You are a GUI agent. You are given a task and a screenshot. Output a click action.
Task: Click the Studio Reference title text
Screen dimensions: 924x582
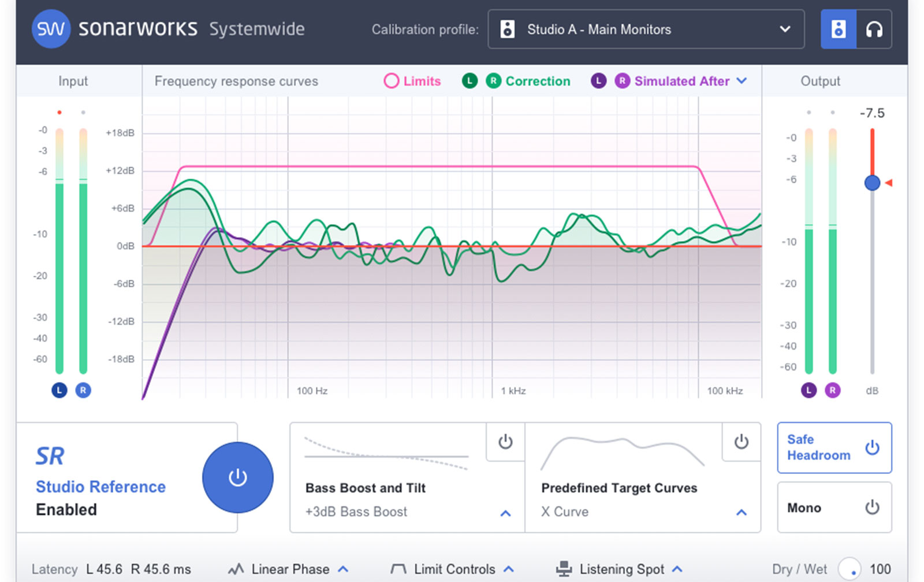(x=100, y=487)
